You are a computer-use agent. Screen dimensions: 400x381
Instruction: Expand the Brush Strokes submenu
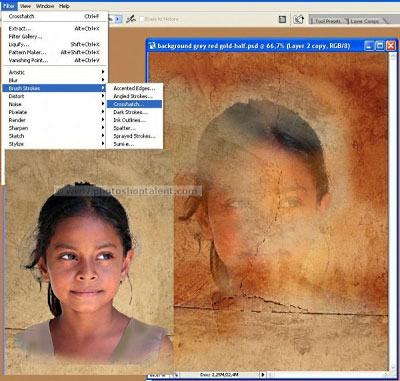[55, 88]
